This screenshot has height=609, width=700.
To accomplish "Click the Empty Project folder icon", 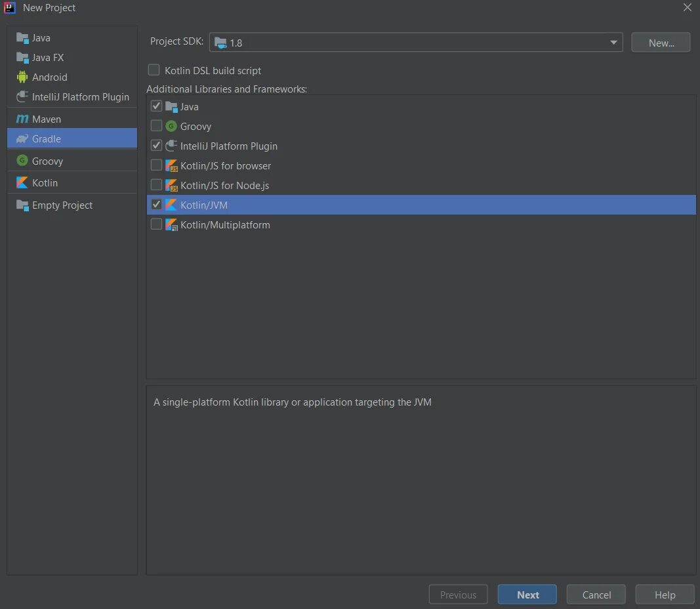I will pyautogui.click(x=22, y=205).
